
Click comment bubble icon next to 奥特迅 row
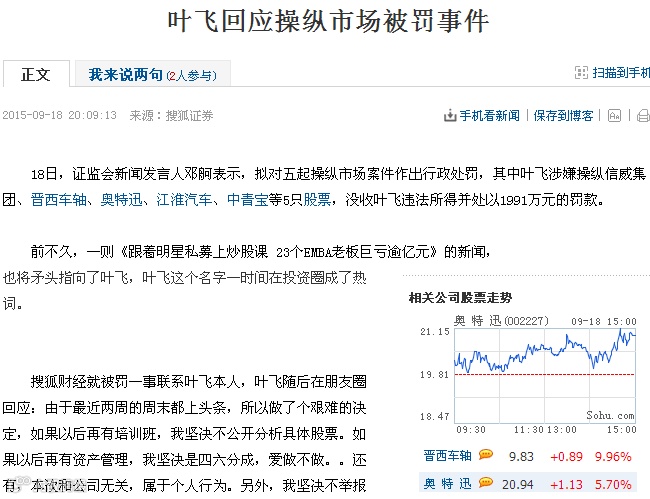485,482
